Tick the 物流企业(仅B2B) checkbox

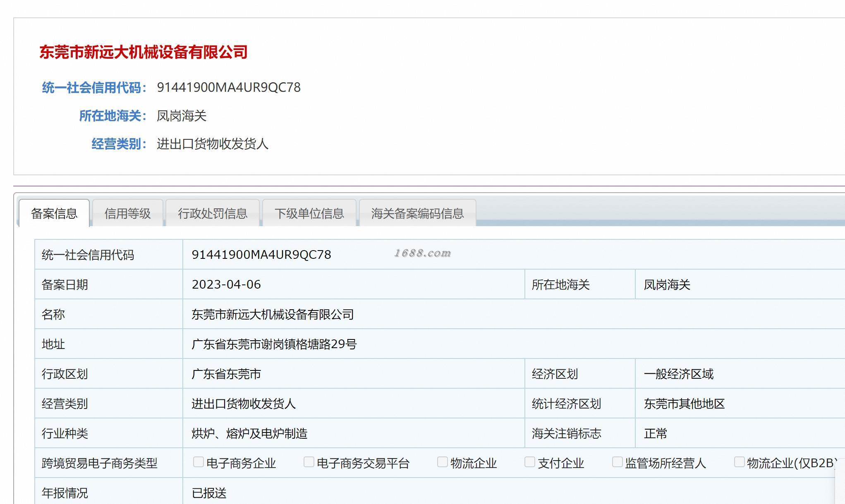coord(740,462)
